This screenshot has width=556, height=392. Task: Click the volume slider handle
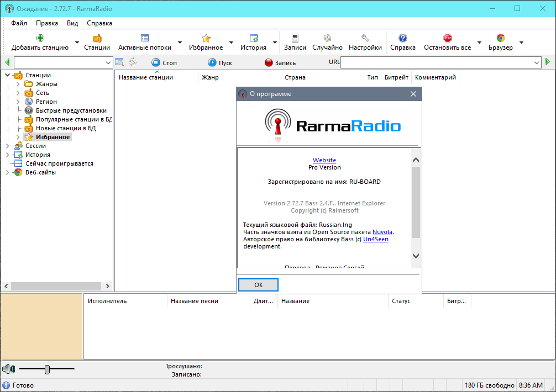pyautogui.click(x=48, y=369)
